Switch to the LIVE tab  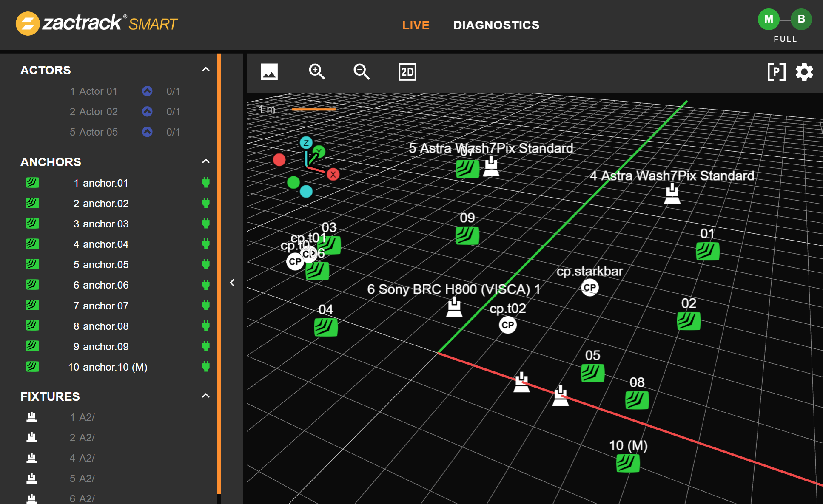(x=416, y=25)
